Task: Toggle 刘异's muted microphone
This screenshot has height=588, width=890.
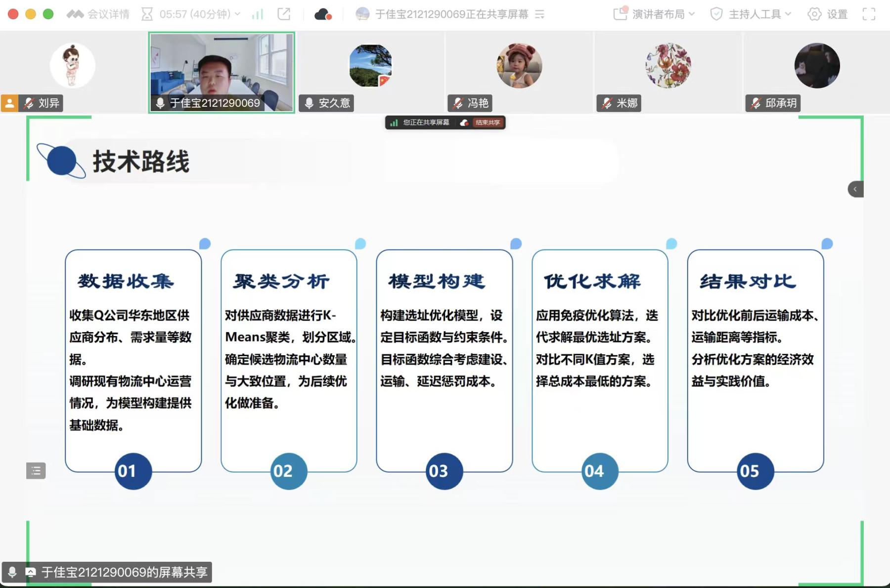Action: click(29, 103)
